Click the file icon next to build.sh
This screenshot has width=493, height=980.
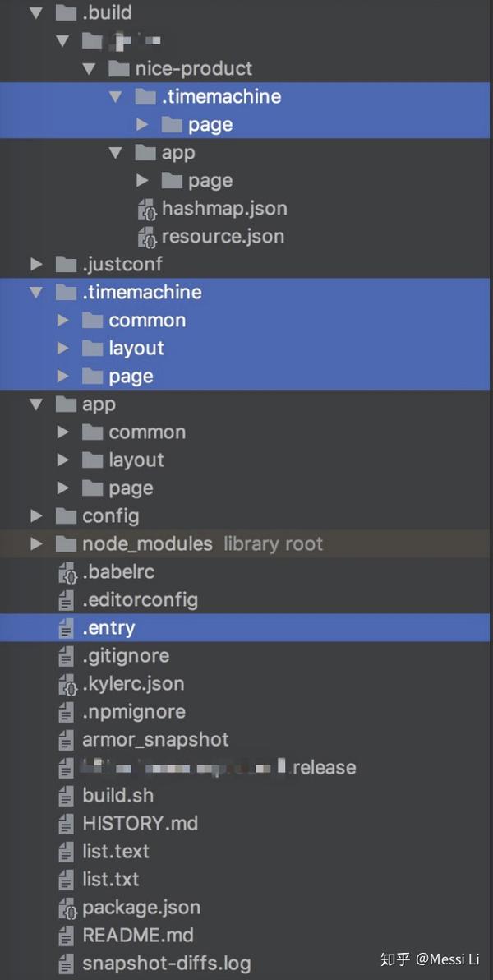(x=65, y=795)
